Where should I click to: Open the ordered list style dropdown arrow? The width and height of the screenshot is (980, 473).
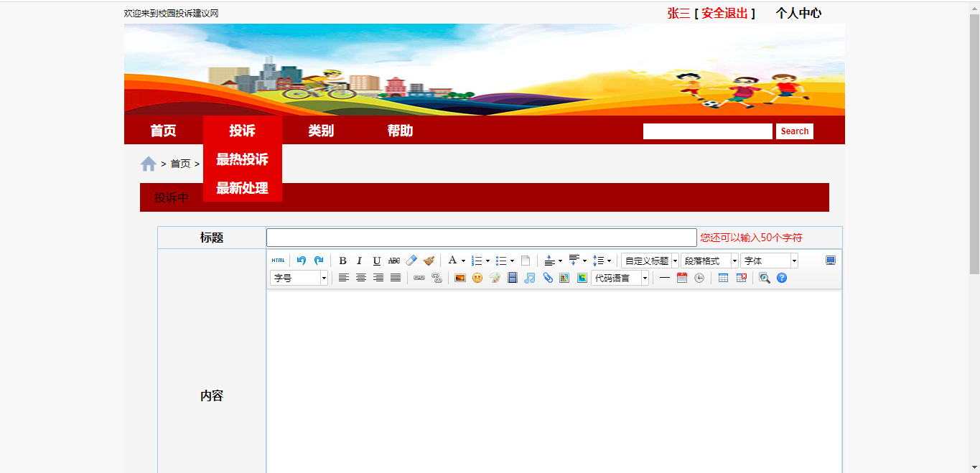(x=487, y=261)
